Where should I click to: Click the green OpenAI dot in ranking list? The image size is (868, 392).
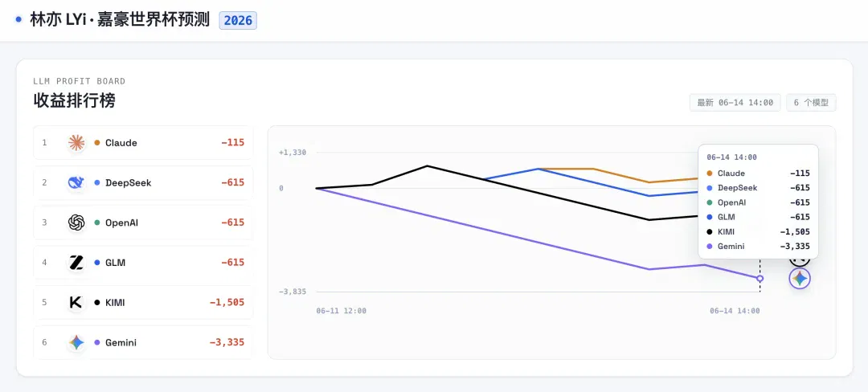[x=97, y=223]
